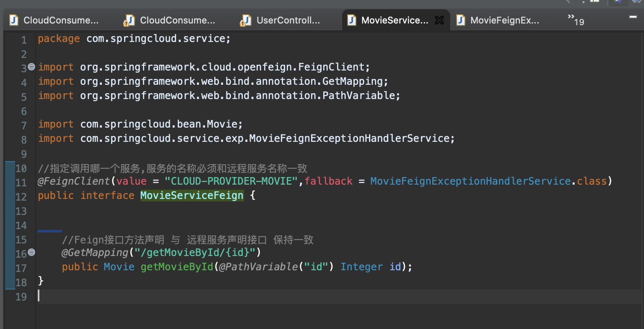Click the 'com.springcloud.bean.Movie' import
Viewport: 644px width, 329px height.
click(x=159, y=124)
